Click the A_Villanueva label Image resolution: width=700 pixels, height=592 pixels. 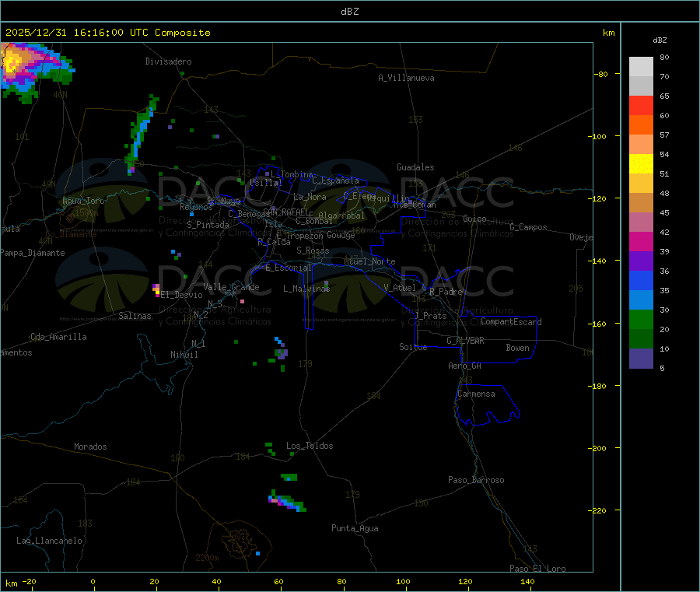(406, 78)
